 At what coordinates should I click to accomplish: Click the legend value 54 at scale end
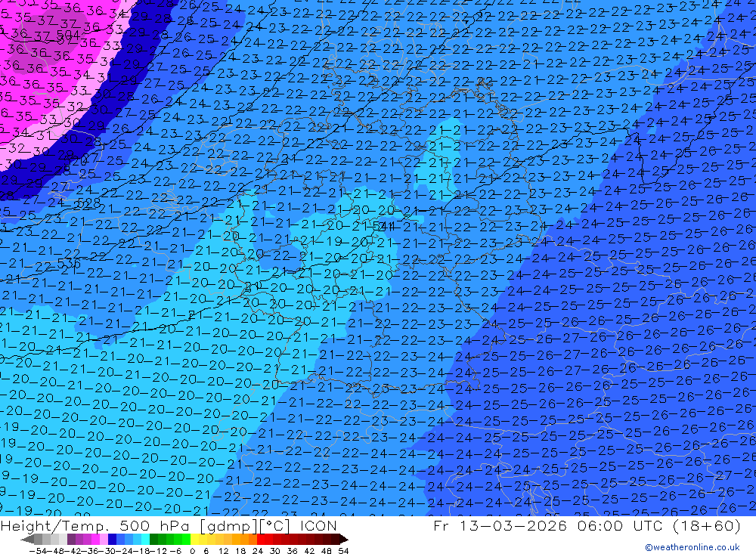click(343, 551)
